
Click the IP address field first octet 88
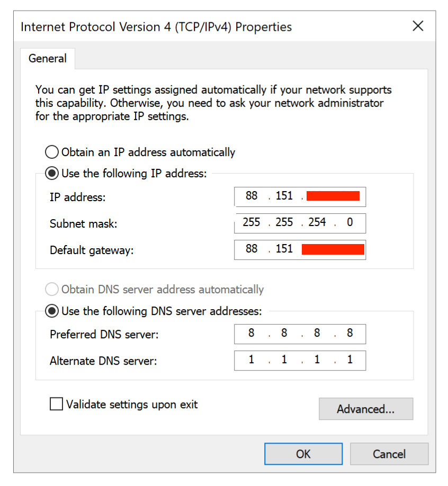[x=252, y=196]
